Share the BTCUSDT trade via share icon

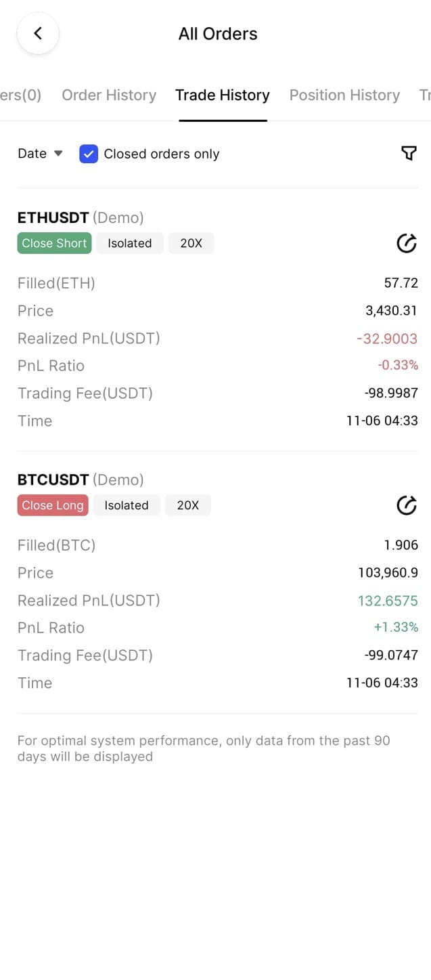pyautogui.click(x=406, y=505)
